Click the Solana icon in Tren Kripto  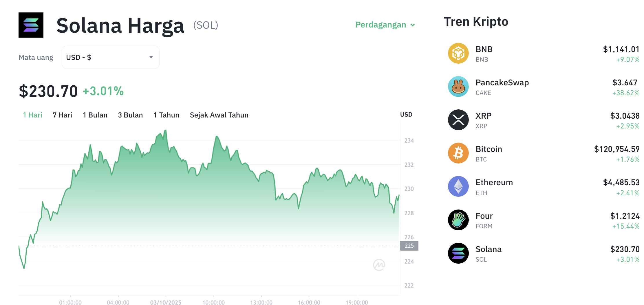[x=458, y=253]
